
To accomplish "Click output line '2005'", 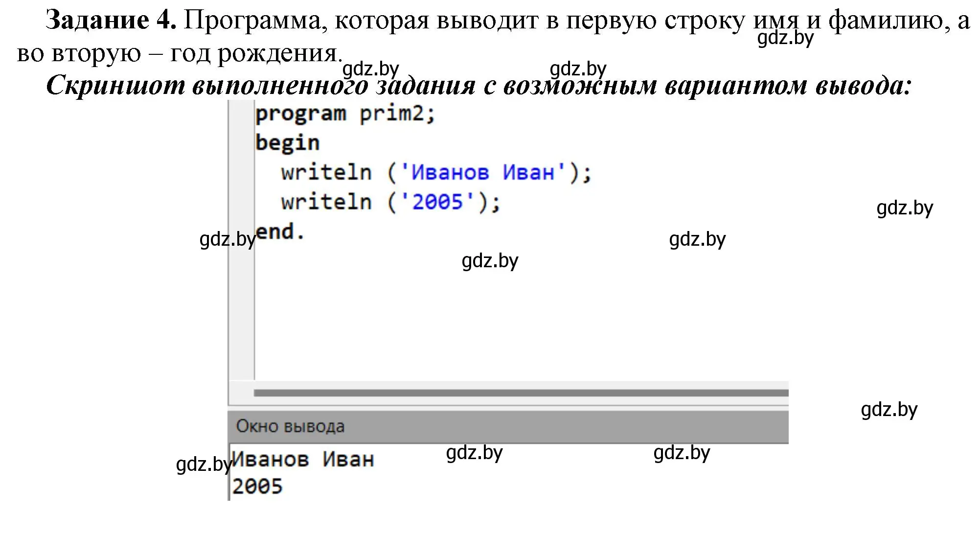I will click(257, 487).
